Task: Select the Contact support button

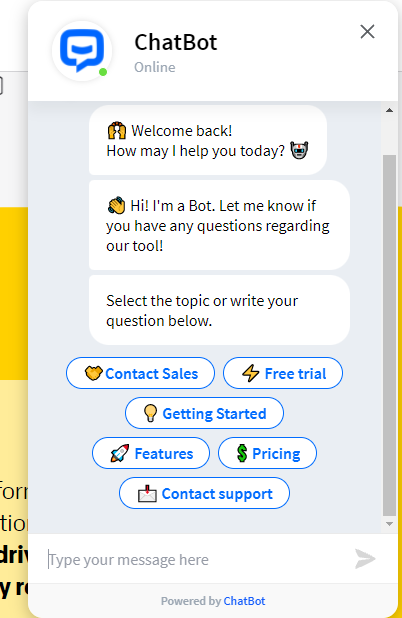Action: [204, 493]
